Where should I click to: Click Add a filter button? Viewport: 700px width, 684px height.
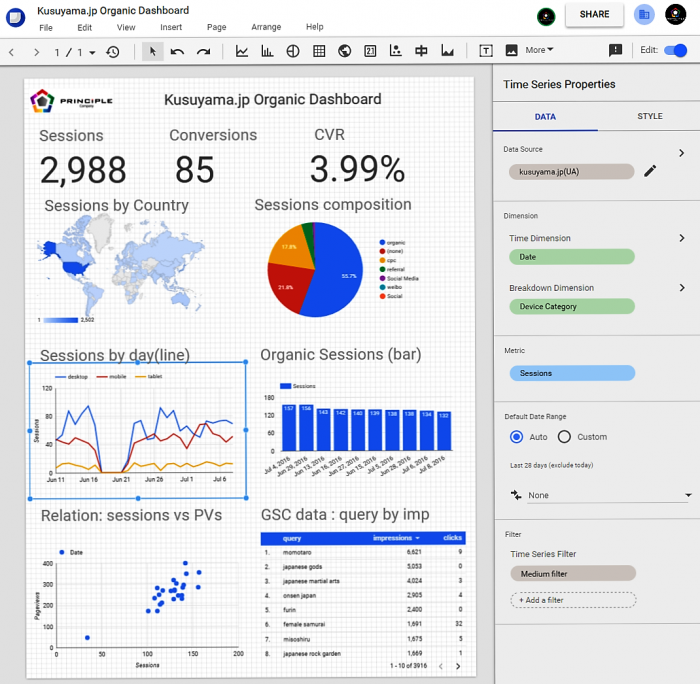point(572,600)
